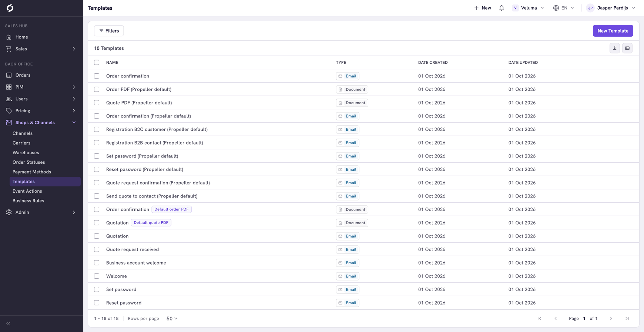Screen dimensions: 644x332
Task: Open the Filters button
Action: [109, 31]
